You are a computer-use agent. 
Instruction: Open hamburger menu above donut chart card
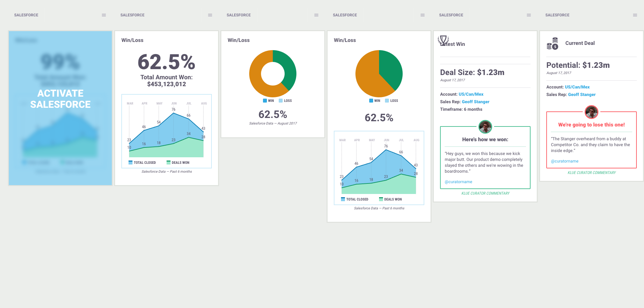[316, 15]
